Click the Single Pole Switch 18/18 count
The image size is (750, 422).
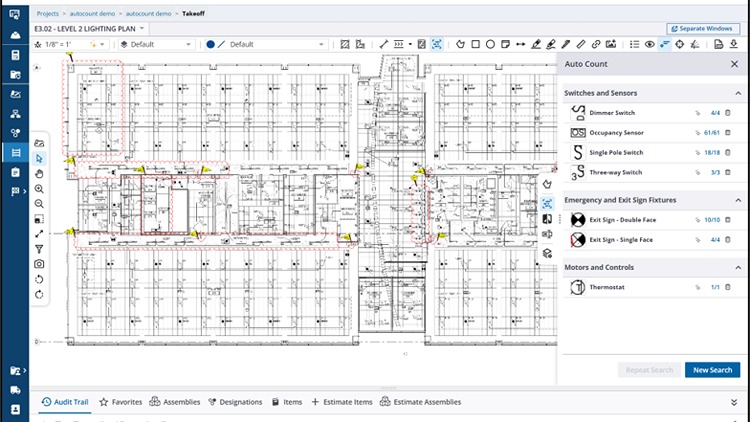point(712,153)
